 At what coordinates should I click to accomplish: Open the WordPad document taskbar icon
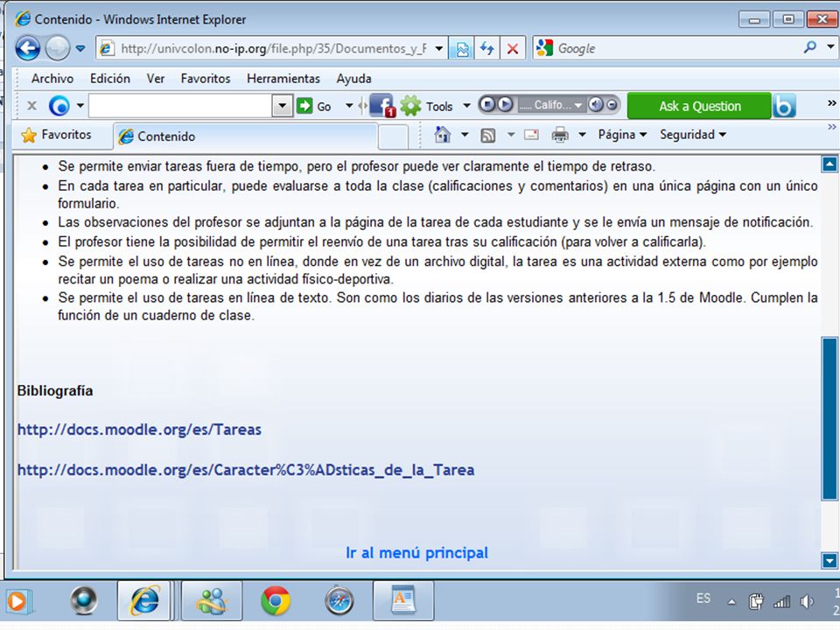[403, 600]
